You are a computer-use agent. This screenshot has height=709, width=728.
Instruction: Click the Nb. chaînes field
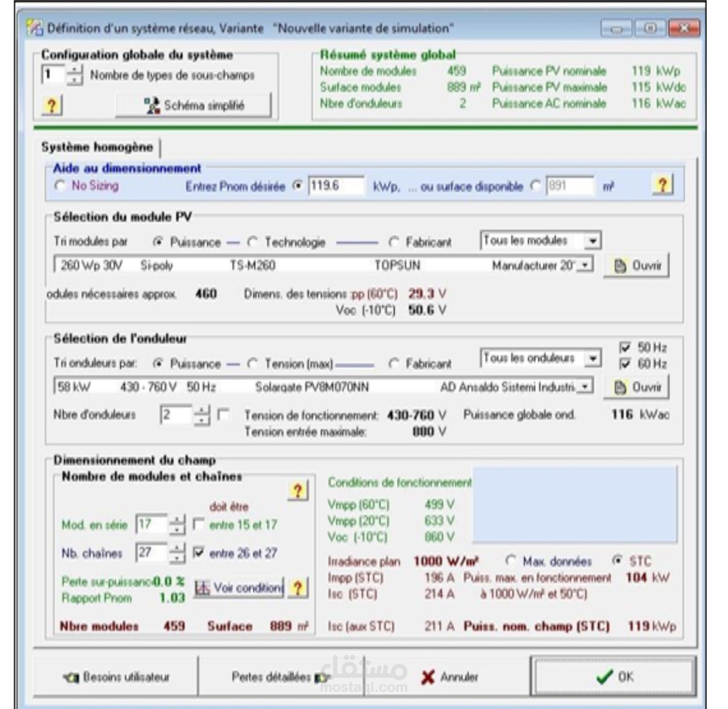(151, 553)
